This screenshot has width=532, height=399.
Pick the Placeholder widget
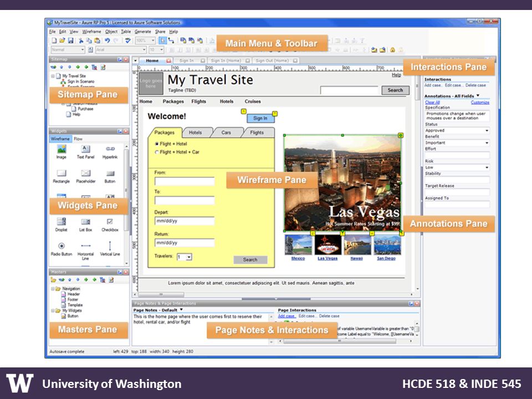coord(85,176)
